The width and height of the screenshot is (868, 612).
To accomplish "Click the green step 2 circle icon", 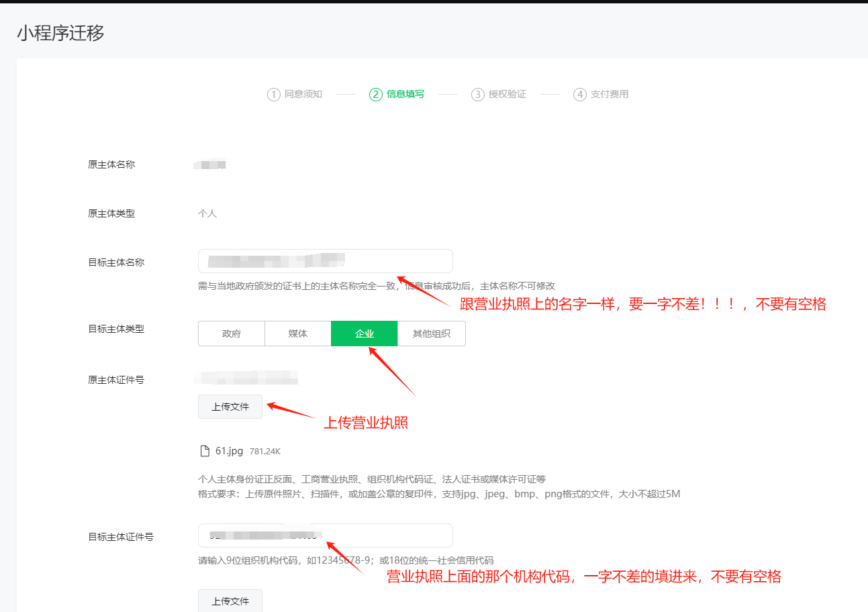I will [375, 95].
